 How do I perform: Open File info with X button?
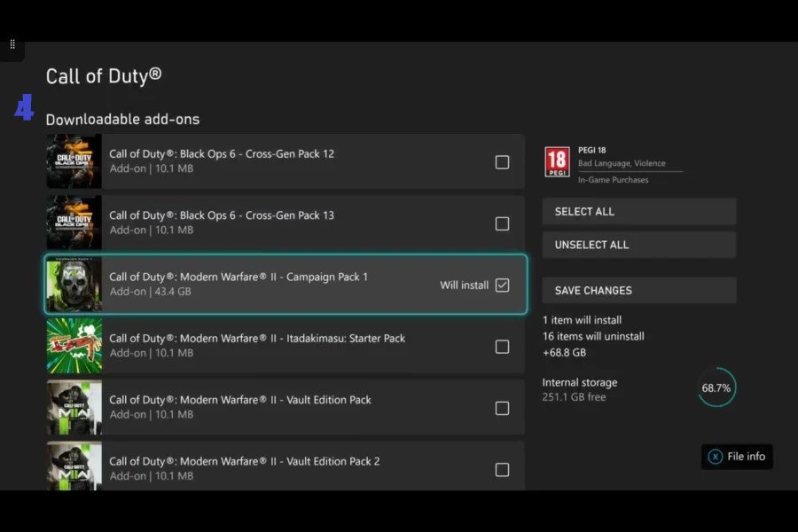(737, 457)
